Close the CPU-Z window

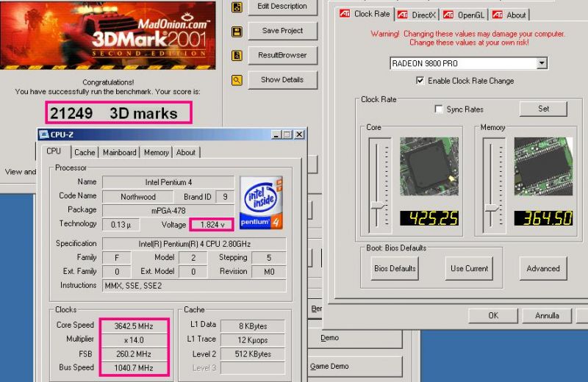pos(299,134)
